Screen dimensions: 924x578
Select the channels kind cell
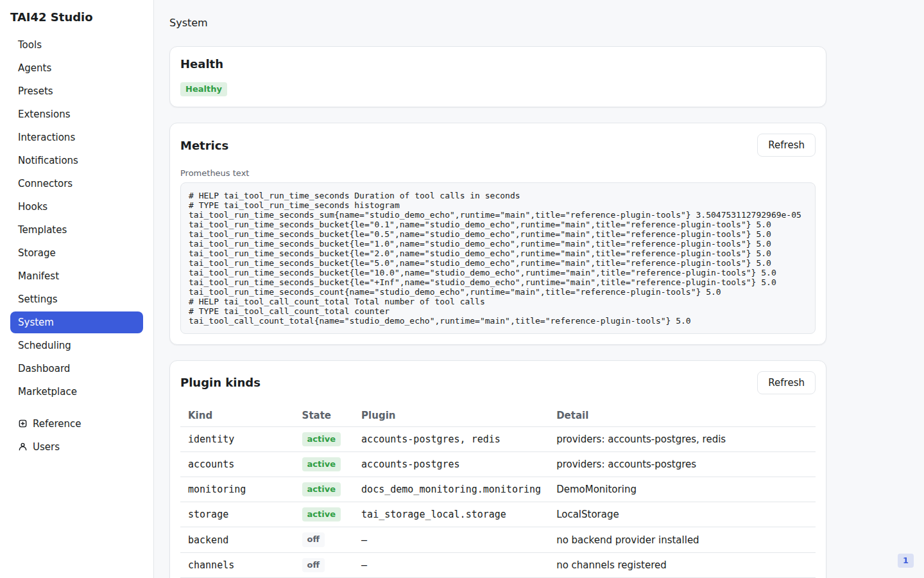[x=211, y=565]
